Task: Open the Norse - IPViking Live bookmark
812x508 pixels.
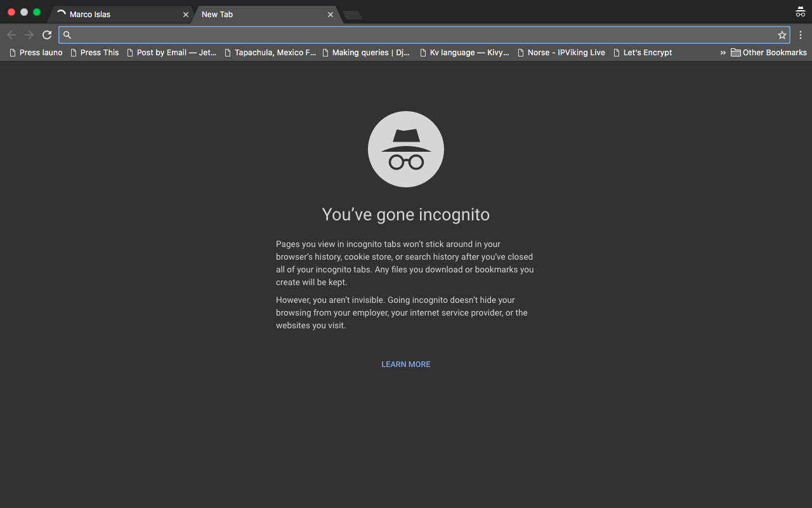Action: click(561, 53)
